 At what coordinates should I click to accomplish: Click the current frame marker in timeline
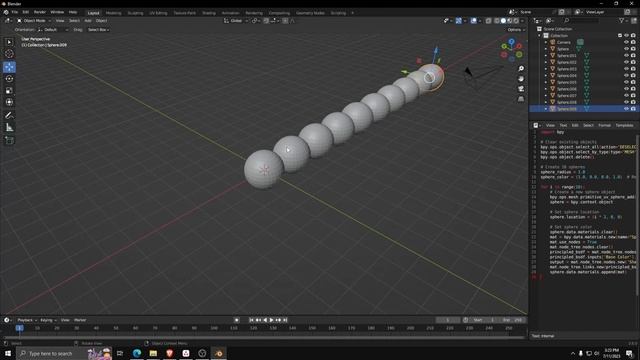pos(19,328)
